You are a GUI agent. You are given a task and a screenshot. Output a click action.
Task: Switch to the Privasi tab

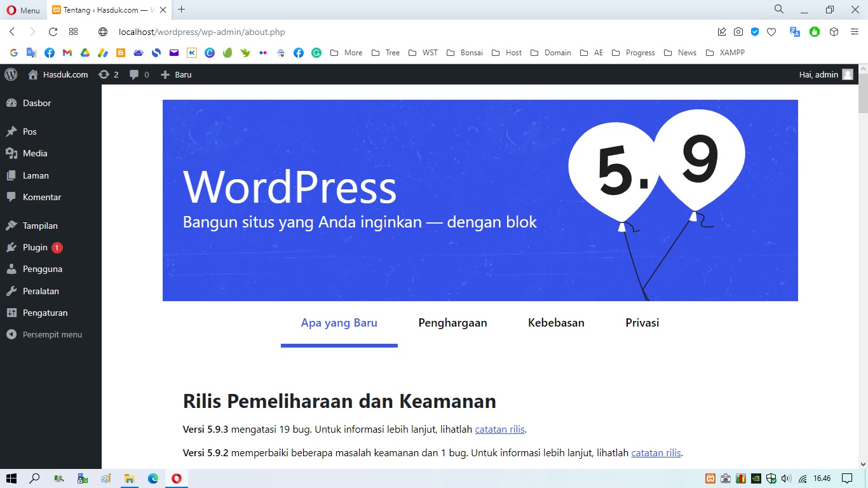click(x=642, y=323)
